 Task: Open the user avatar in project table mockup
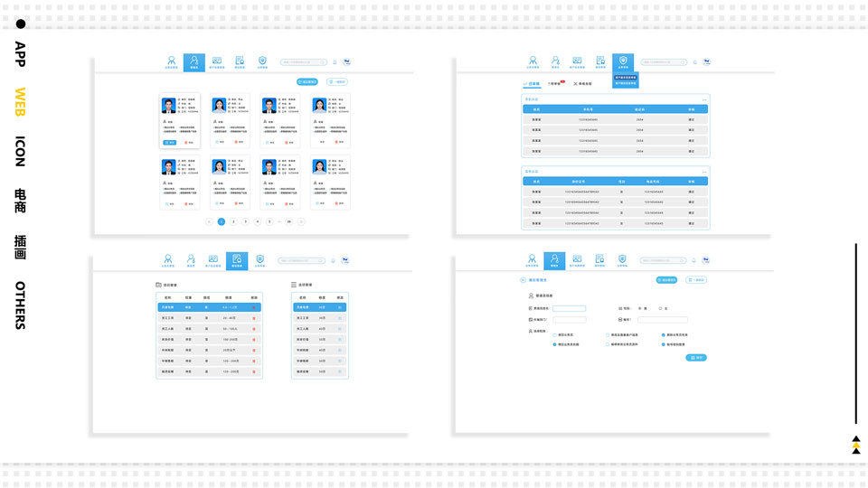coord(345,260)
